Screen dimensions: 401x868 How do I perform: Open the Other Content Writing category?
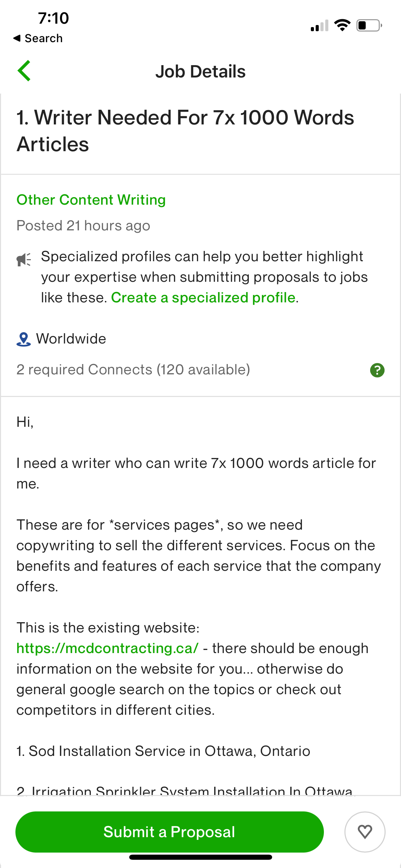91,200
